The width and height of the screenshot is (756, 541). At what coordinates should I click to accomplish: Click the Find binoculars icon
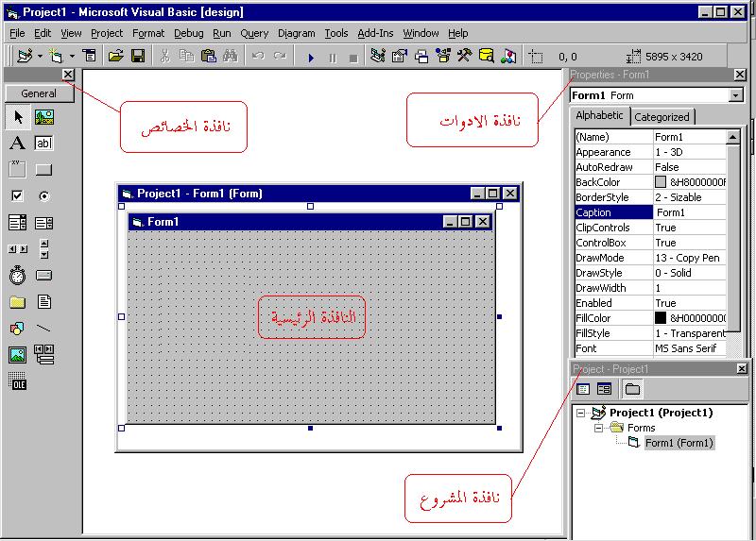230,56
